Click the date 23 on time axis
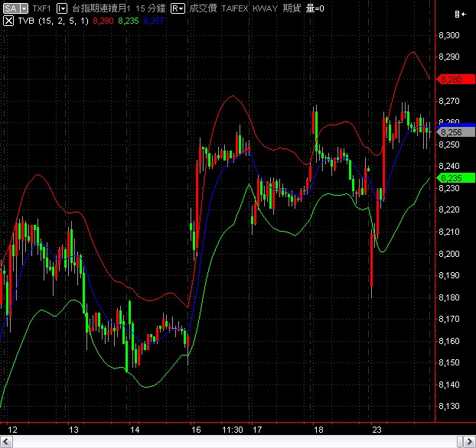 (377, 430)
